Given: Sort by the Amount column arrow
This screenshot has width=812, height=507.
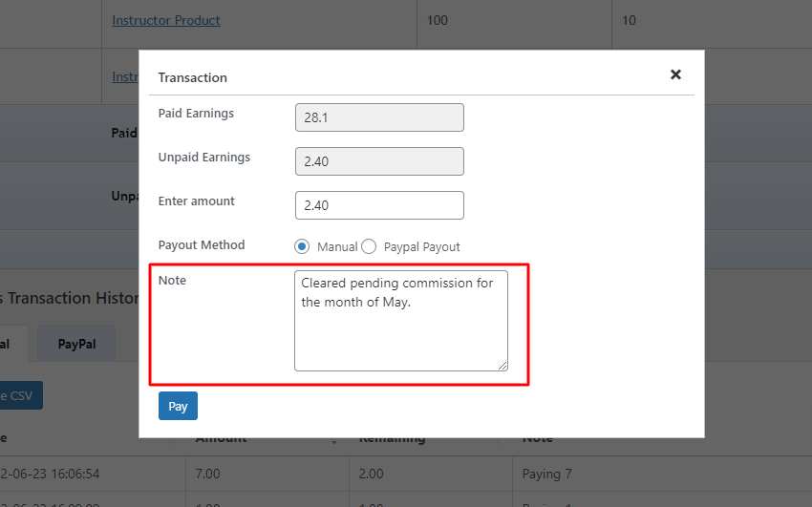Looking at the screenshot, I should tap(334, 441).
